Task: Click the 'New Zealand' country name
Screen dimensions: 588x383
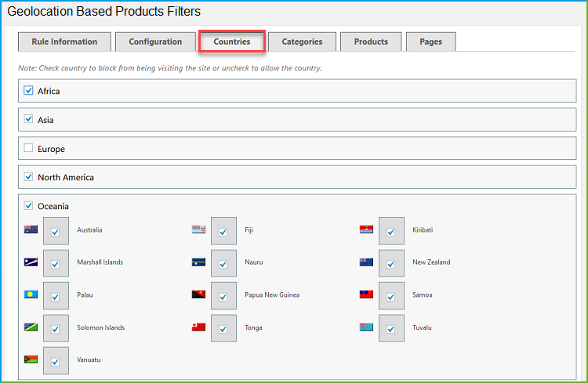Action: [x=431, y=262]
